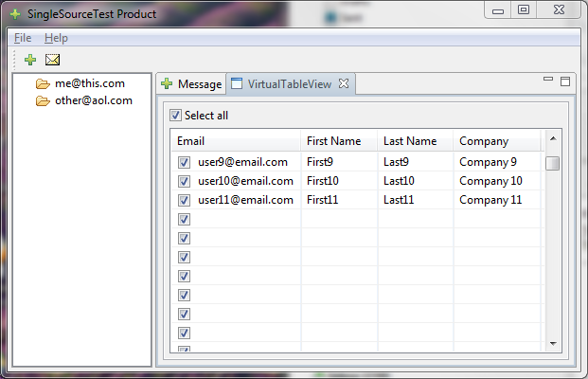The image size is (588, 379).
Task: Click the SingleSourceTest Product title bar icon
Action: click(x=15, y=14)
